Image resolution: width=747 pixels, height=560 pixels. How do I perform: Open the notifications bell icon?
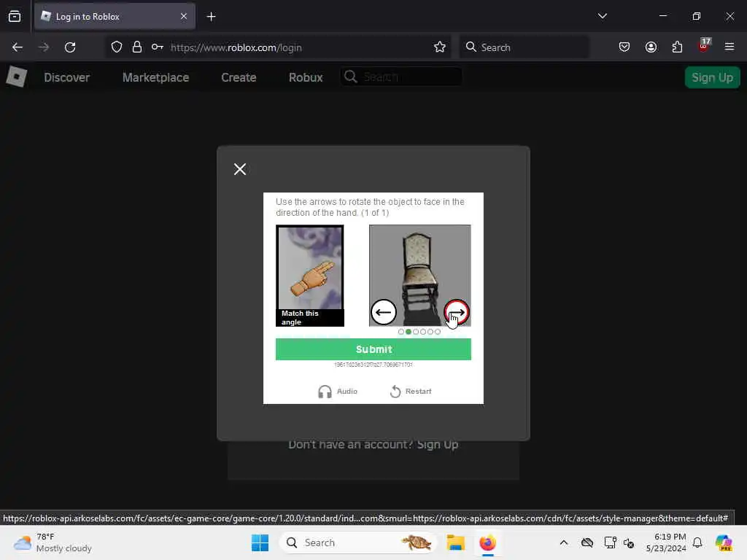[x=697, y=542]
